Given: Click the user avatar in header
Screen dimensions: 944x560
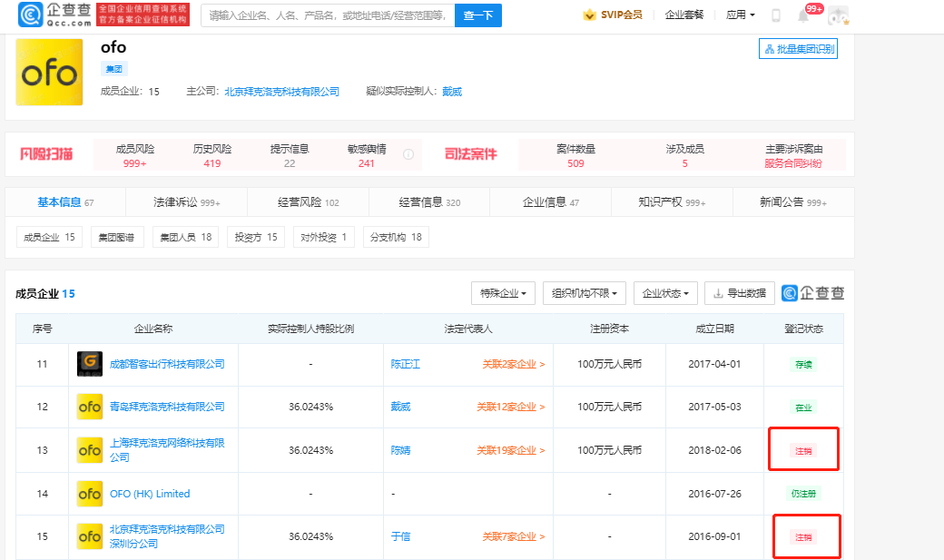Looking at the screenshot, I should click(839, 15).
